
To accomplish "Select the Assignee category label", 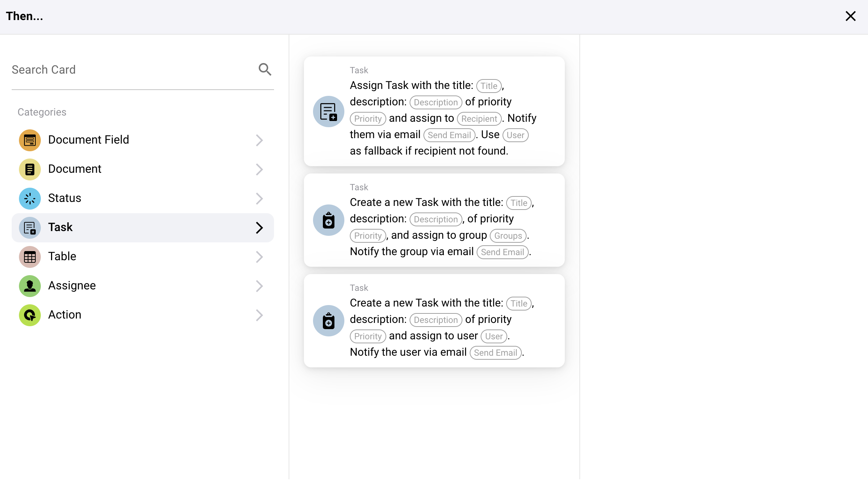I will pyautogui.click(x=72, y=285).
